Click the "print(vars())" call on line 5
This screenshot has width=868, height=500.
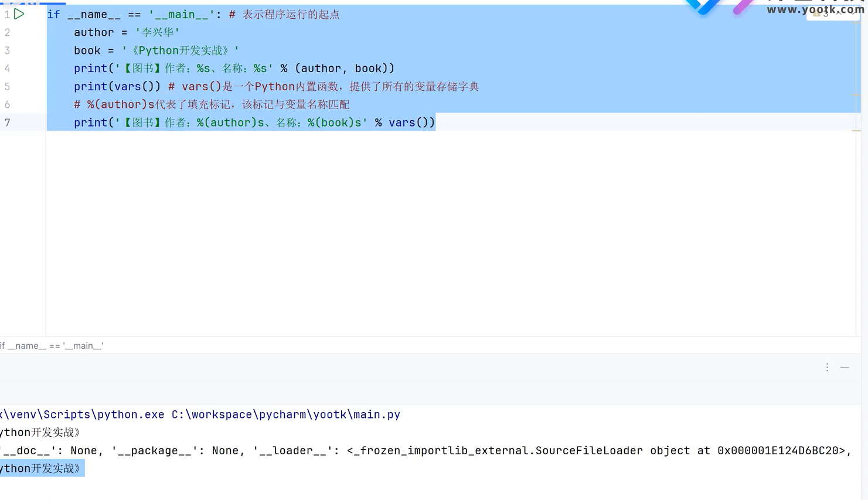point(117,87)
